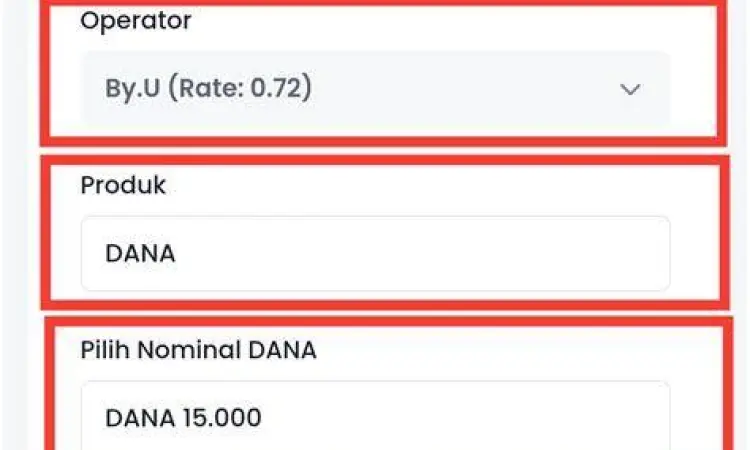Expand the operator list via down arrow
The width and height of the screenshot is (750, 450).
[629, 89]
